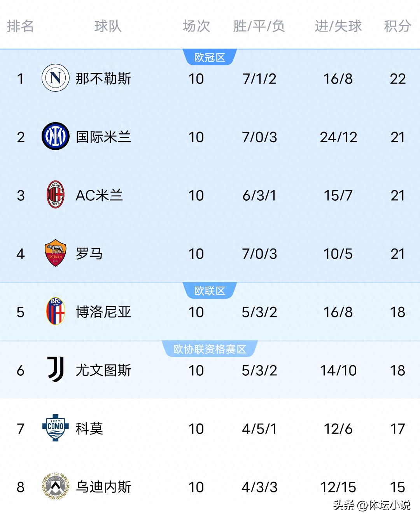Click the Napoli club crest icon
The width and height of the screenshot is (420, 520).
56,78
